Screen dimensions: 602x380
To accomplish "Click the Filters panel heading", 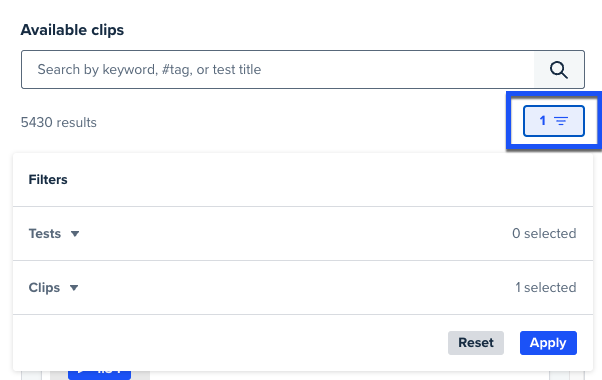I will [48, 180].
